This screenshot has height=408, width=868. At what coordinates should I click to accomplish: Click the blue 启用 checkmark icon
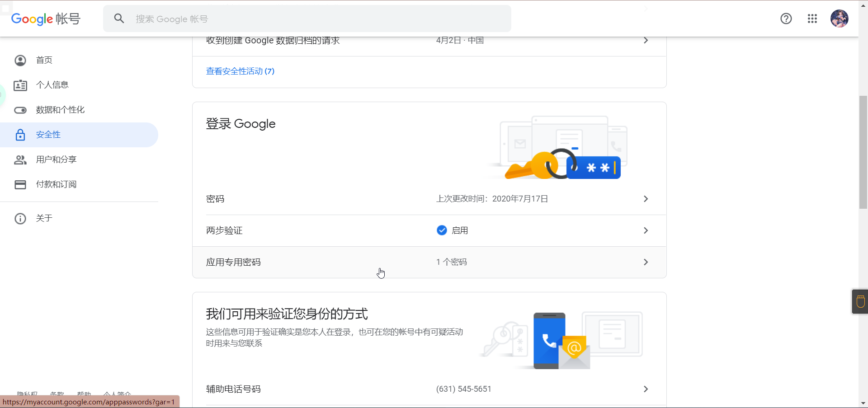(442, 230)
